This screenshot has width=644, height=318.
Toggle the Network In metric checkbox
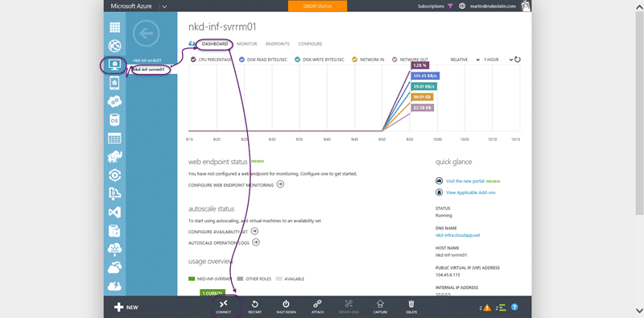coord(354,60)
